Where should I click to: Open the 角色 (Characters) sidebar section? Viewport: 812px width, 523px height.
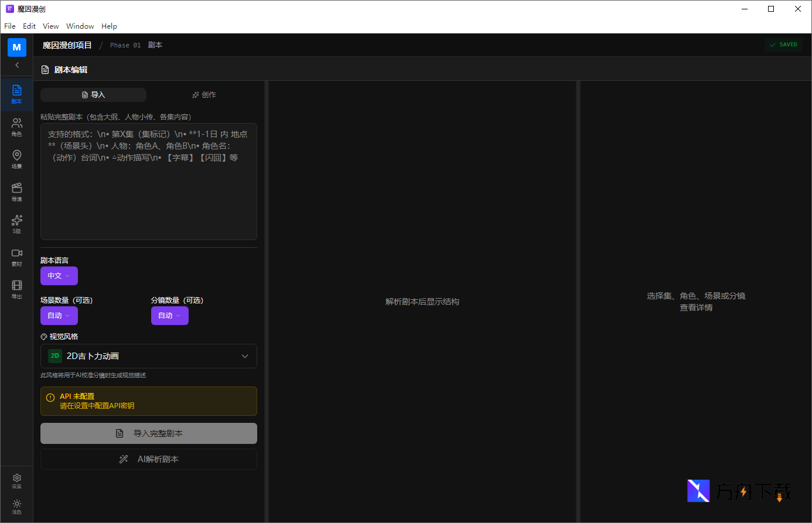click(16, 127)
